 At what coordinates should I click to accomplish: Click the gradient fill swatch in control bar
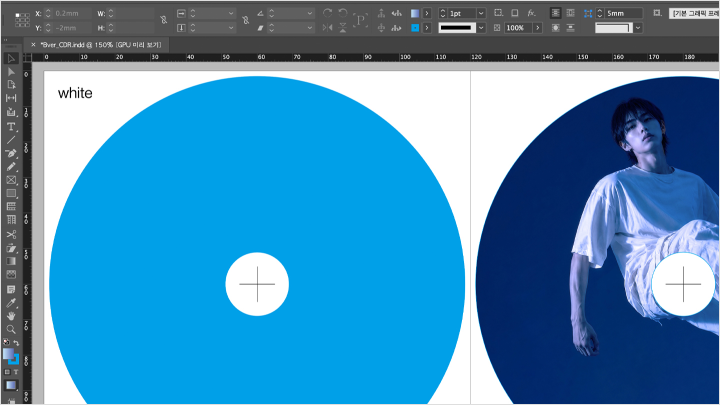tap(415, 13)
